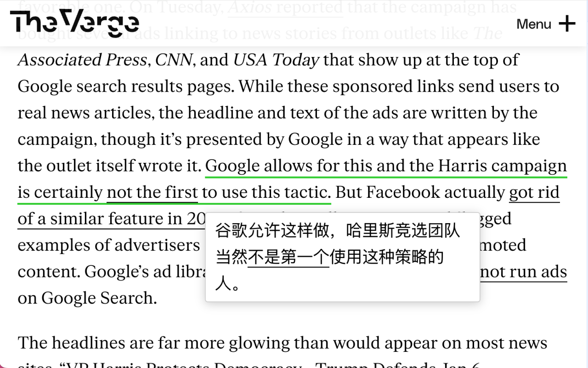Click the underlined "不是第一个" link in translation popup
588x368 pixels.
coord(288,258)
